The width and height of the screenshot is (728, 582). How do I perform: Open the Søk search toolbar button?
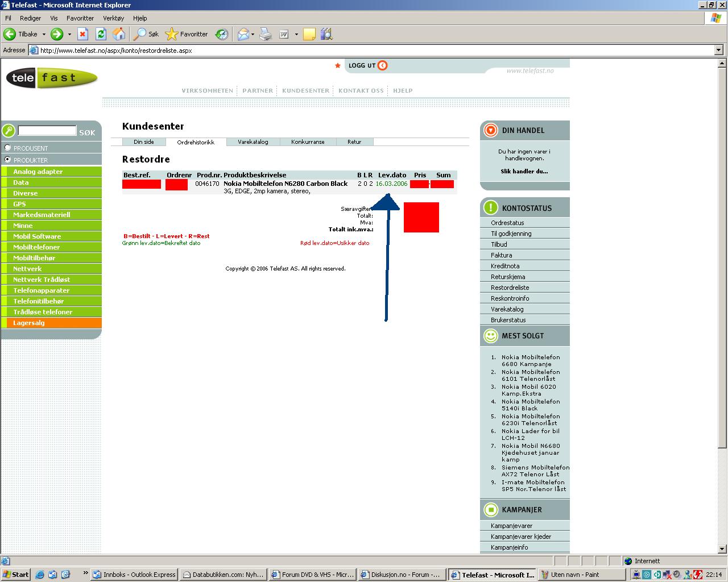[146, 34]
